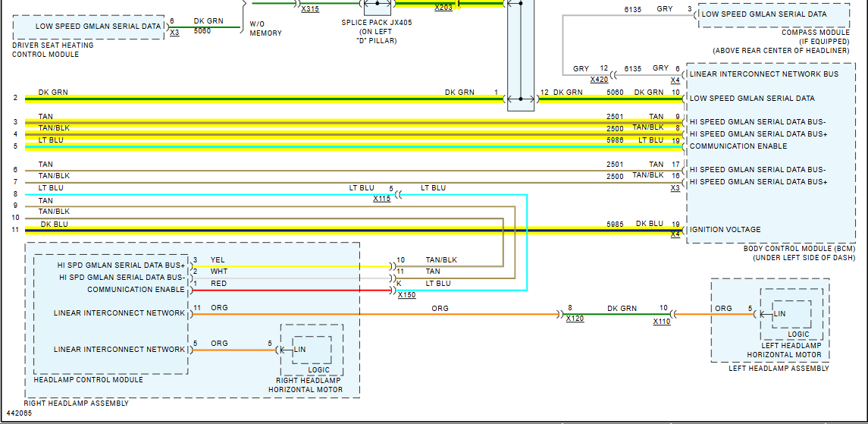Click the IGNITION VOLTAGE pin label

(x=725, y=230)
